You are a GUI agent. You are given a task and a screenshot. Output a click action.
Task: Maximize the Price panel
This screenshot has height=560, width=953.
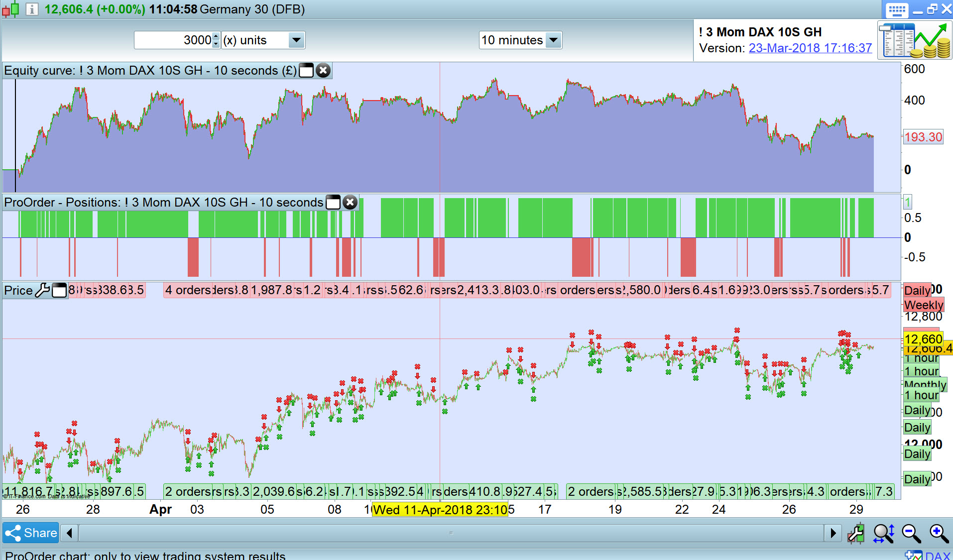(59, 290)
